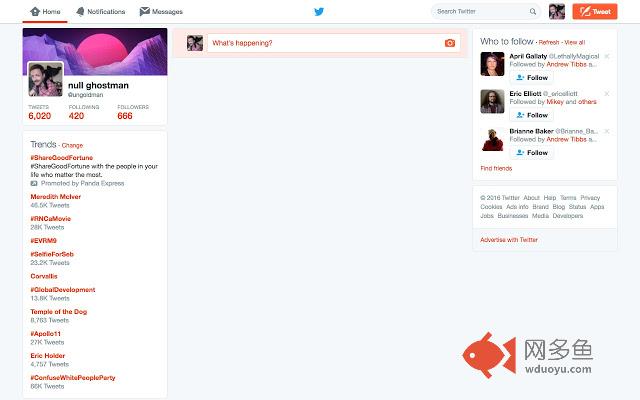Open the #RNCaMovie trend
Image resolution: width=640 pixels, height=400 pixels.
(x=51, y=219)
